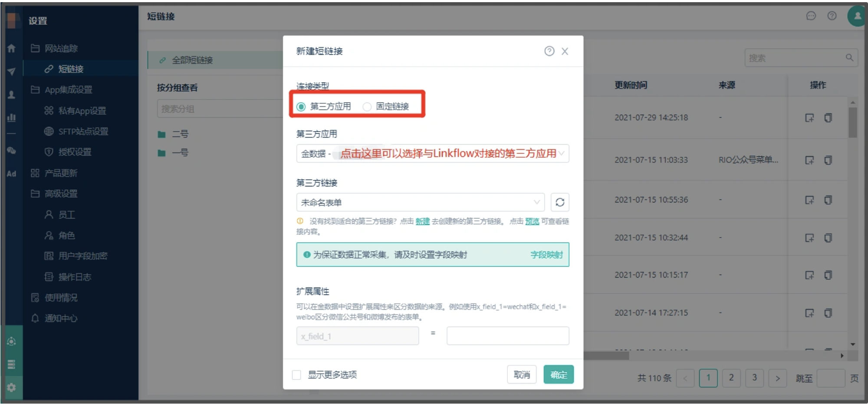Click the WeChat icon in left rail

pyautogui.click(x=11, y=151)
